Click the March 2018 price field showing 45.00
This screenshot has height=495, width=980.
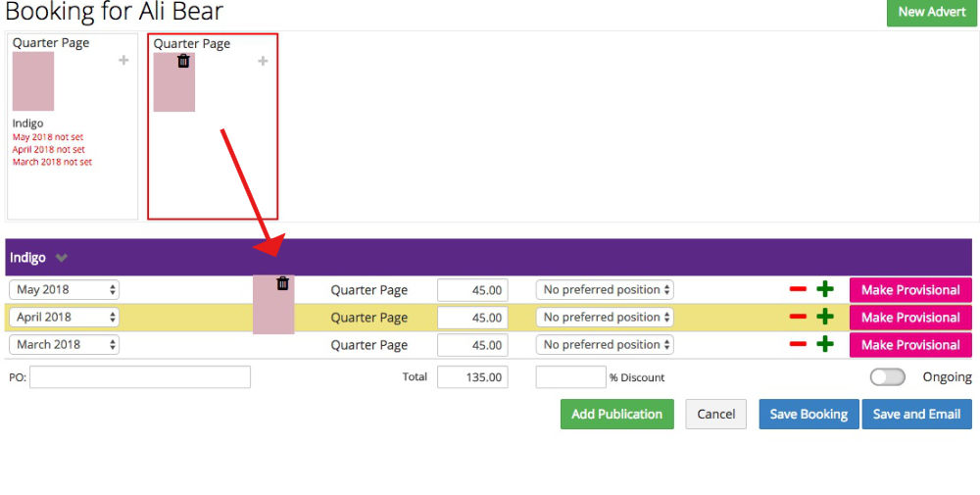(472, 345)
